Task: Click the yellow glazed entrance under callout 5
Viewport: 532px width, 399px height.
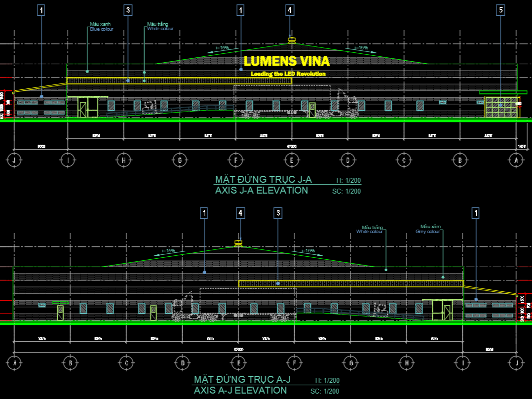Action: [x=501, y=107]
